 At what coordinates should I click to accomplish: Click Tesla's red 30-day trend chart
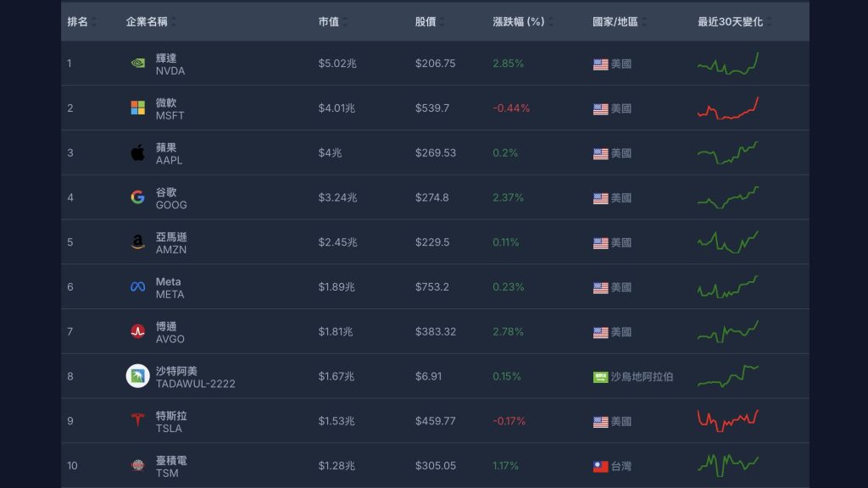727,419
